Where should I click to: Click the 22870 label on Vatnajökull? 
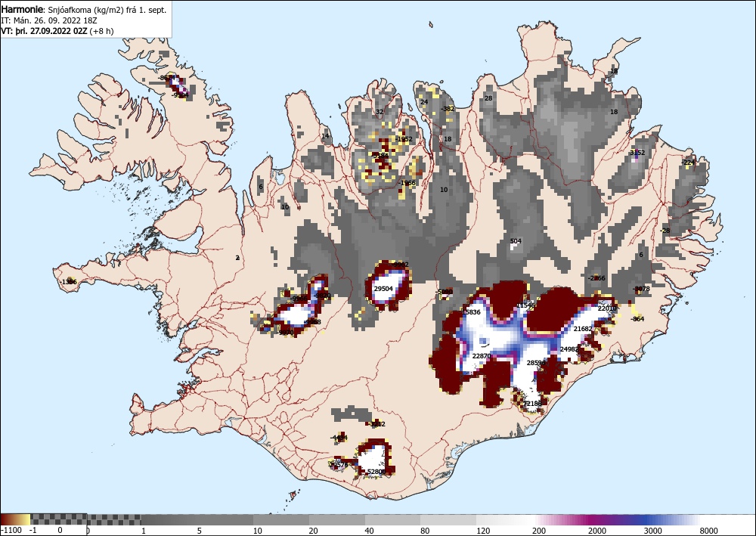482,356
